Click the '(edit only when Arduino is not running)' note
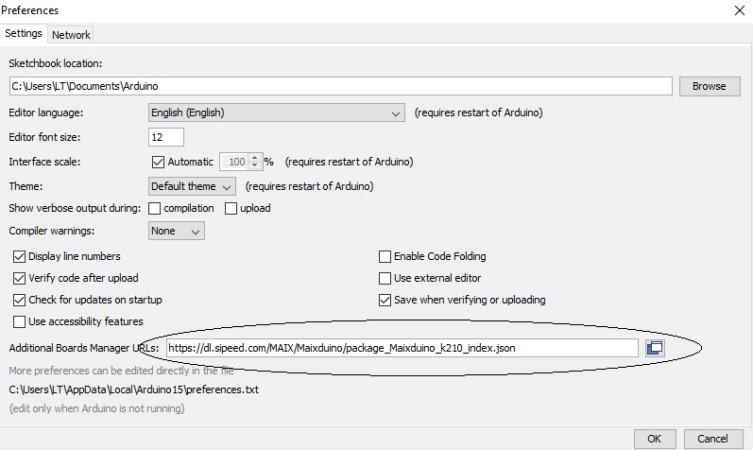This screenshot has height=450, width=753. pos(97,409)
